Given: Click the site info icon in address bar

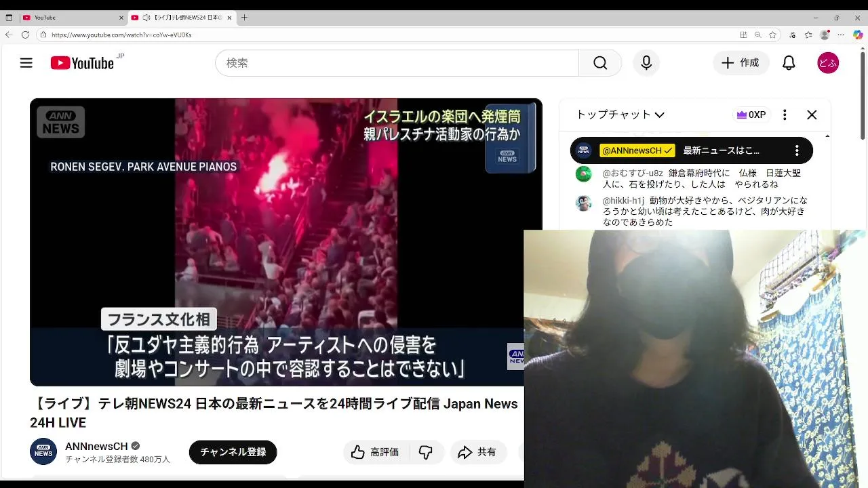Looking at the screenshot, I should coord(43,35).
